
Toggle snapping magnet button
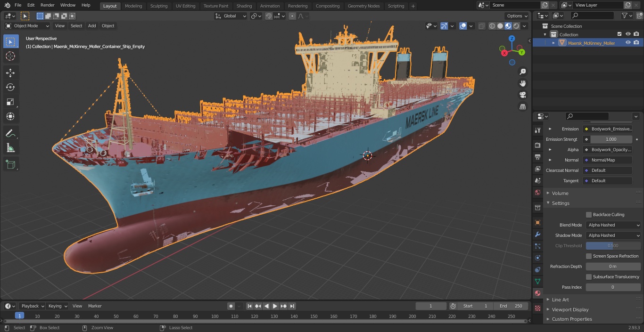pyautogui.click(x=269, y=16)
